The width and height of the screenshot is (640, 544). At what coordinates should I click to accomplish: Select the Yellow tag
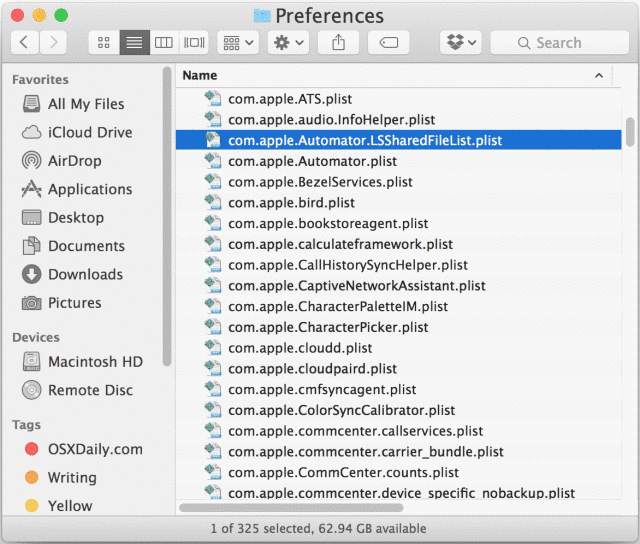pyautogui.click(x=70, y=506)
